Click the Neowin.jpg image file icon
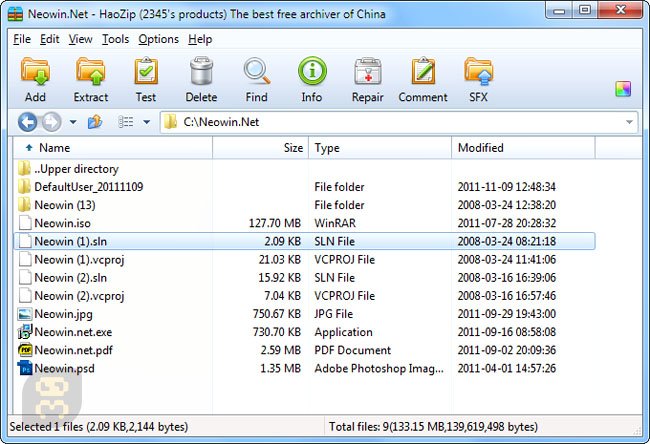 pos(25,314)
